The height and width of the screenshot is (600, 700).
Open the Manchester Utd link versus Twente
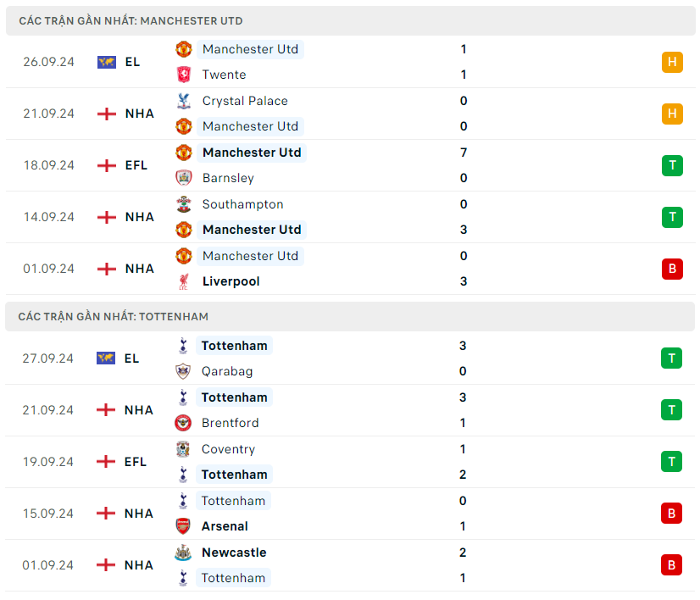click(x=250, y=49)
